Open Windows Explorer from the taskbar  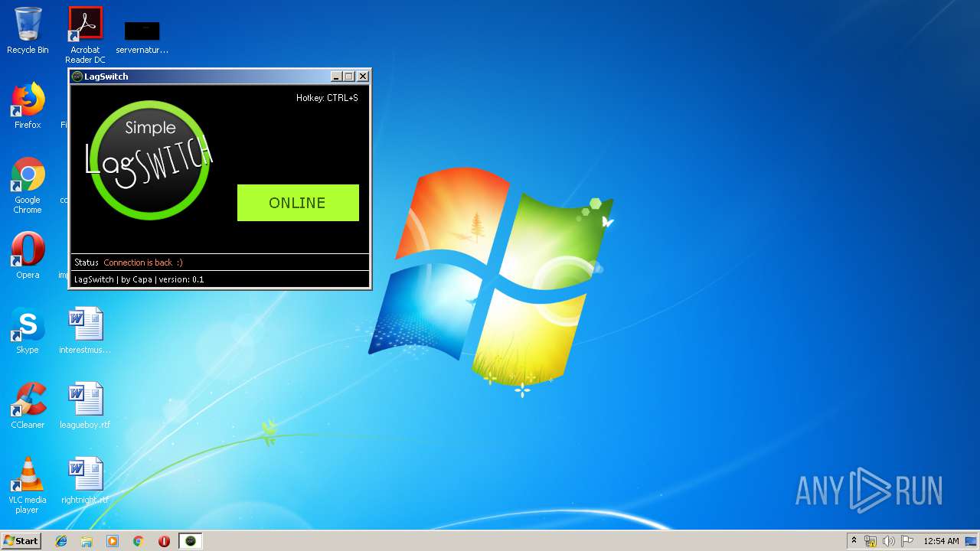pos(87,541)
